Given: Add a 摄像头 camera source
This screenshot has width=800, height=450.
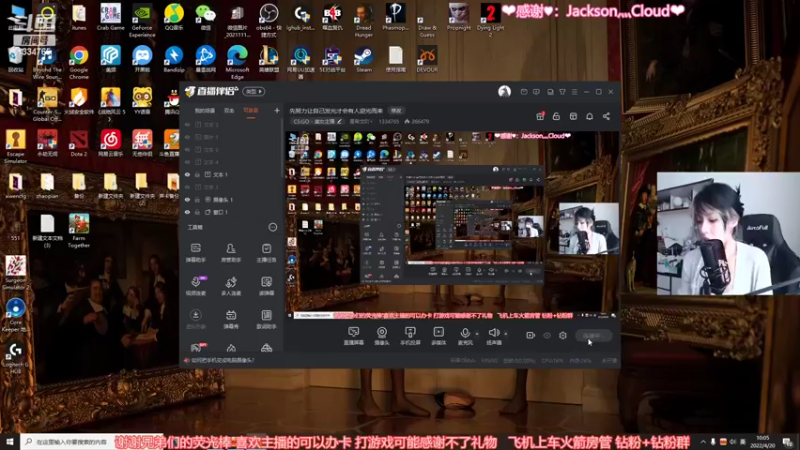Looking at the screenshot, I should point(382,336).
